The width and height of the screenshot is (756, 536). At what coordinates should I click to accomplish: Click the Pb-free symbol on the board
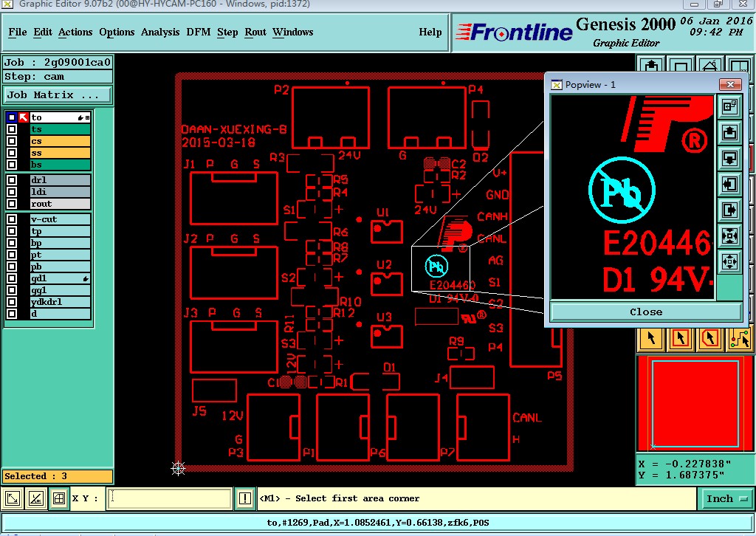tap(436, 266)
